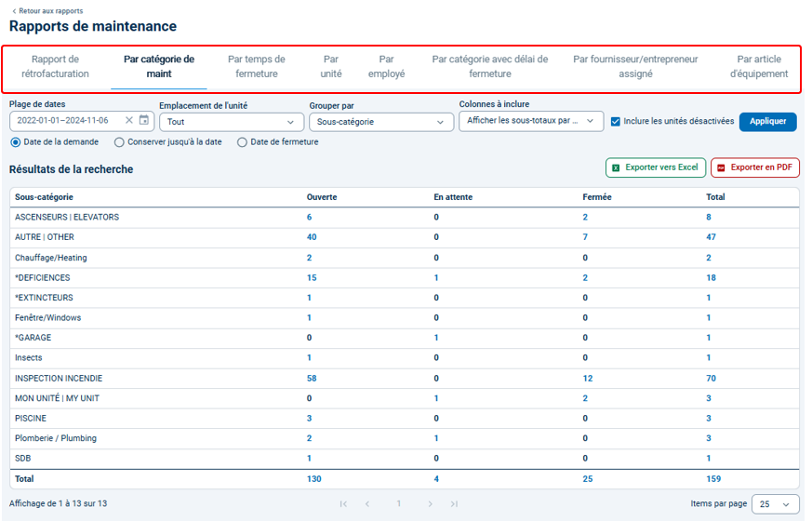Viewport: 812px width, 521px height.
Task: Click SDB row label
Action: [22, 459]
